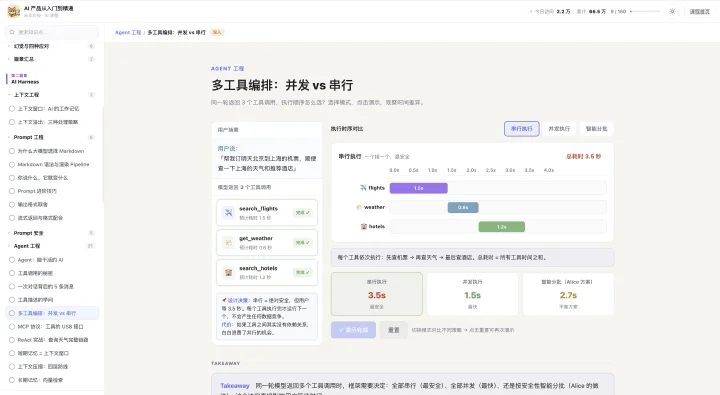Click the blue Takeaway label
Viewport: 720px width, 395px height.
pyautogui.click(x=235, y=386)
